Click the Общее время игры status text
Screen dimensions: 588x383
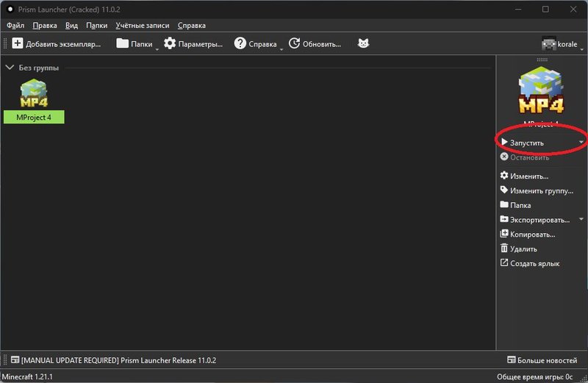[x=535, y=376]
